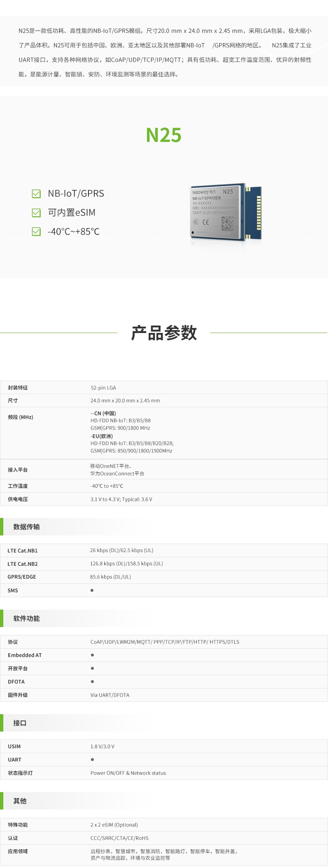Select the 接口 section header
The height and width of the screenshot is (868, 328).
point(20,723)
